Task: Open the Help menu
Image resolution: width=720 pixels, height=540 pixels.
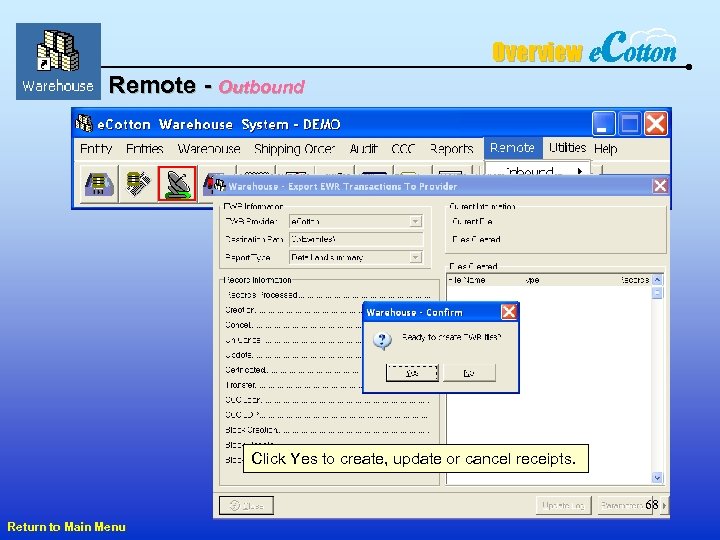Action: point(606,149)
